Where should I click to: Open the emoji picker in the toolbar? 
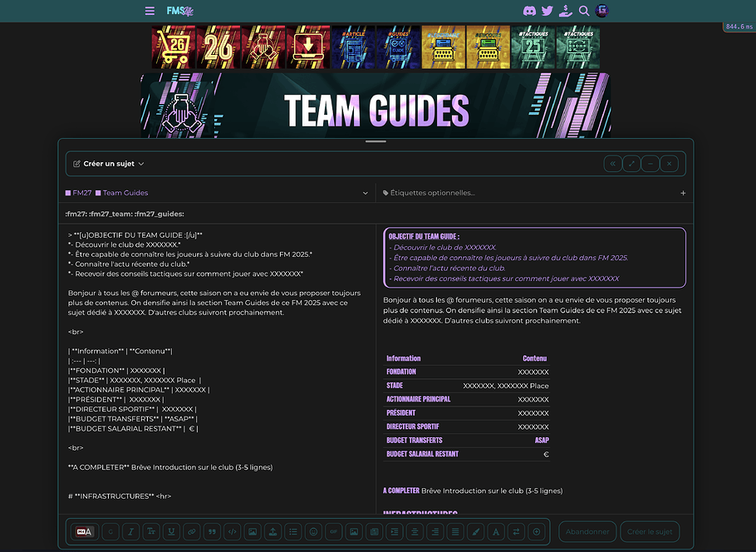coord(313,532)
